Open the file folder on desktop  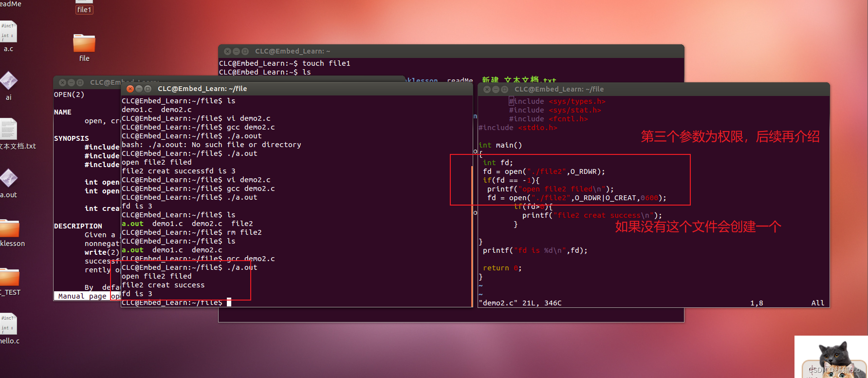(x=84, y=47)
